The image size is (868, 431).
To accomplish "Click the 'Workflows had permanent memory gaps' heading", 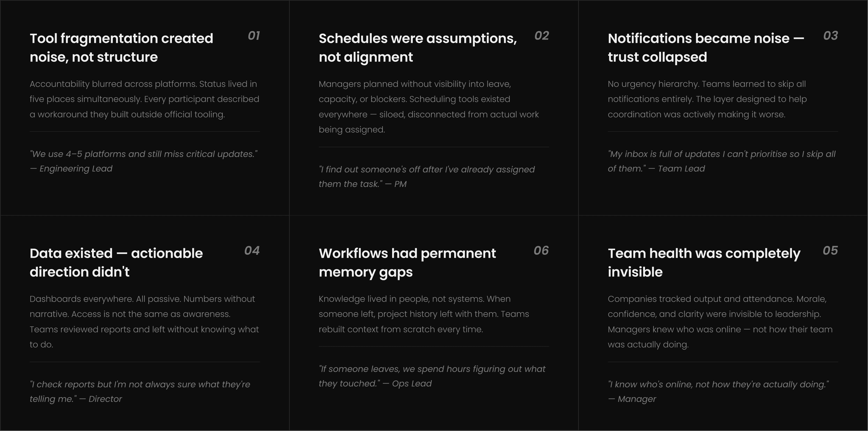I will (x=408, y=262).
